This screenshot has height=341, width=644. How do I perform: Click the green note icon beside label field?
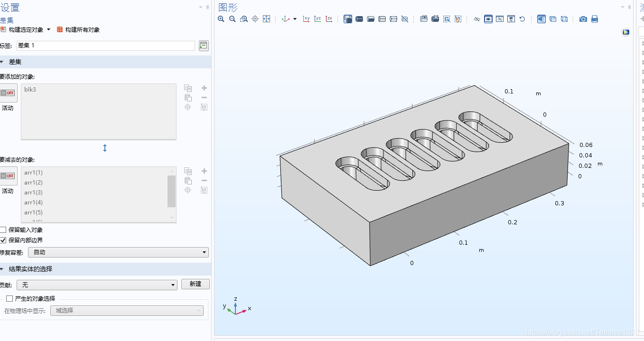tap(204, 46)
